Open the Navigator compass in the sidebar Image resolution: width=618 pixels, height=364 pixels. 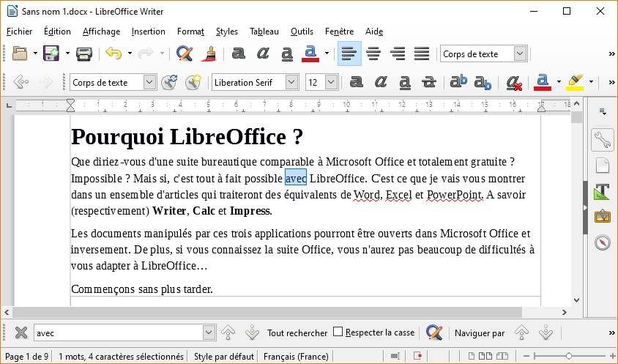click(602, 242)
